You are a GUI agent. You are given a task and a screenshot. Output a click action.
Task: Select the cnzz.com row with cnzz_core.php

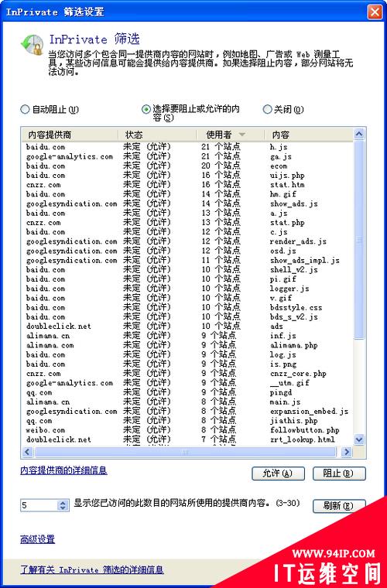(x=187, y=374)
